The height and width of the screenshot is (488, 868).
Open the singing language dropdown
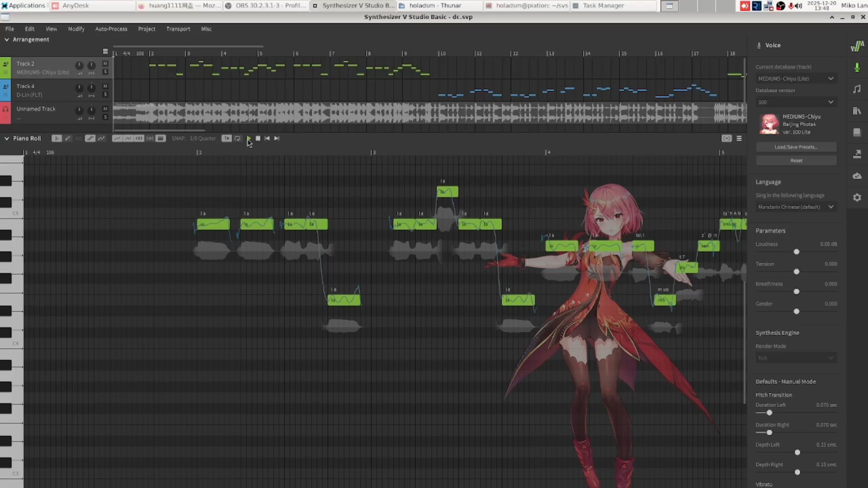click(796, 207)
